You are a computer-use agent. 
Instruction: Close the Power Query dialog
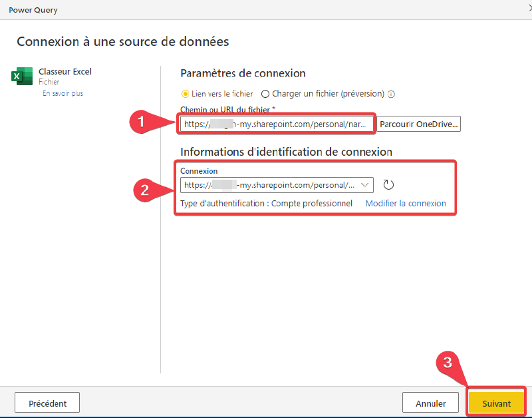(530, 9)
